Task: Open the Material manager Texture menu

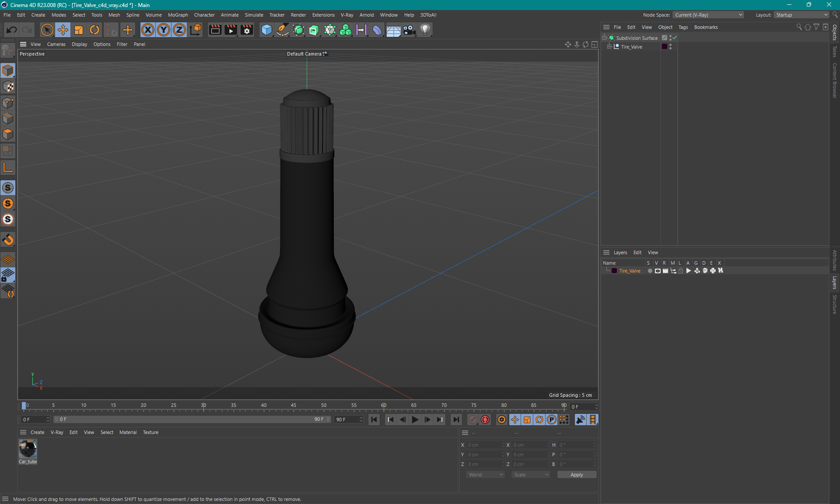Action: coord(150,432)
